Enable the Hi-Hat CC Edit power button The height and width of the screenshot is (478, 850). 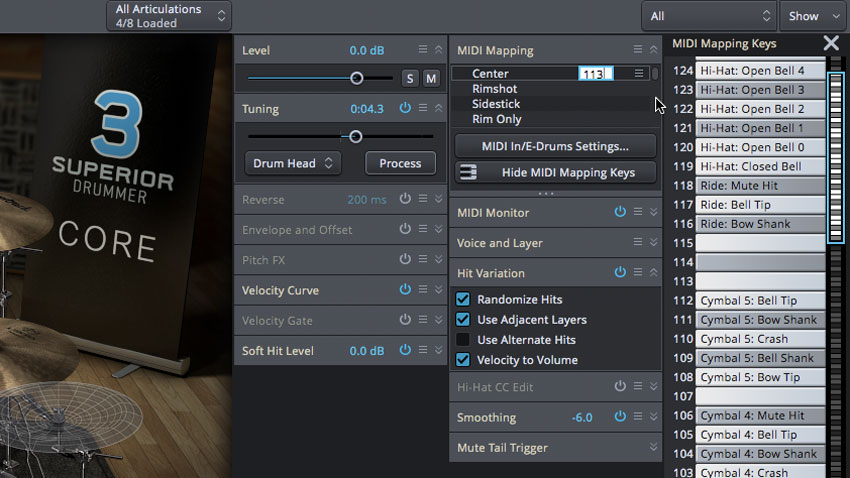point(620,386)
